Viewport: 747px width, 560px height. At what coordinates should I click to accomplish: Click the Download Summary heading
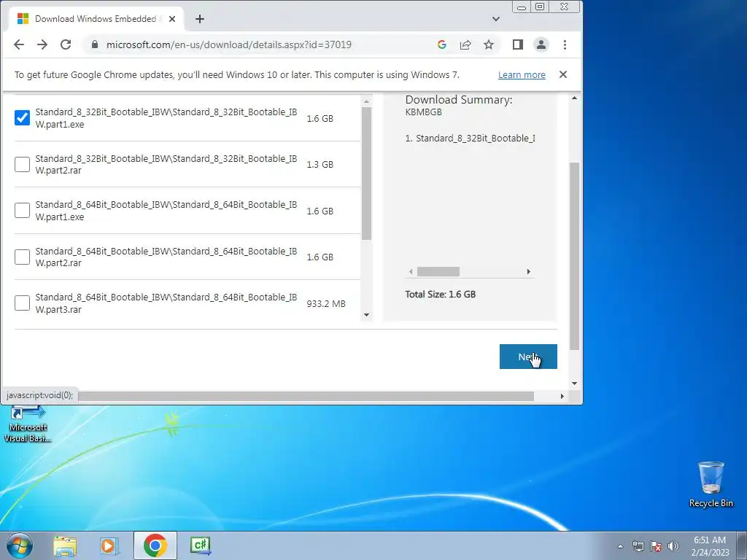(x=459, y=99)
